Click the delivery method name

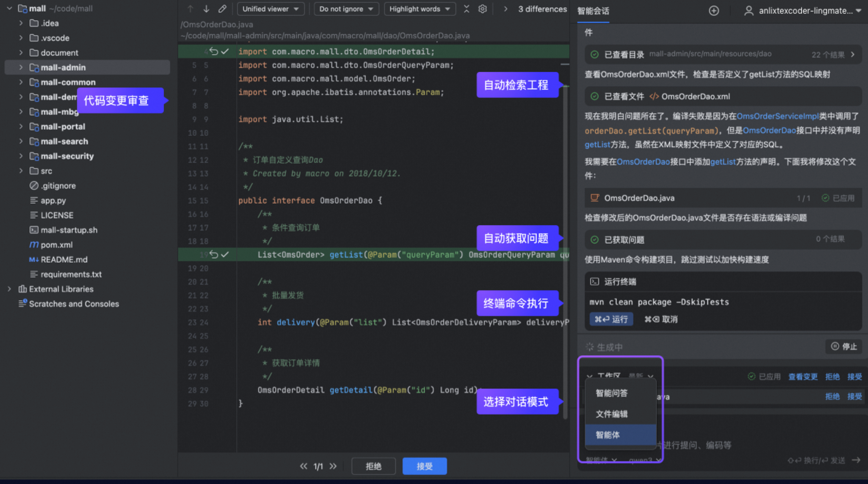pos(296,322)
